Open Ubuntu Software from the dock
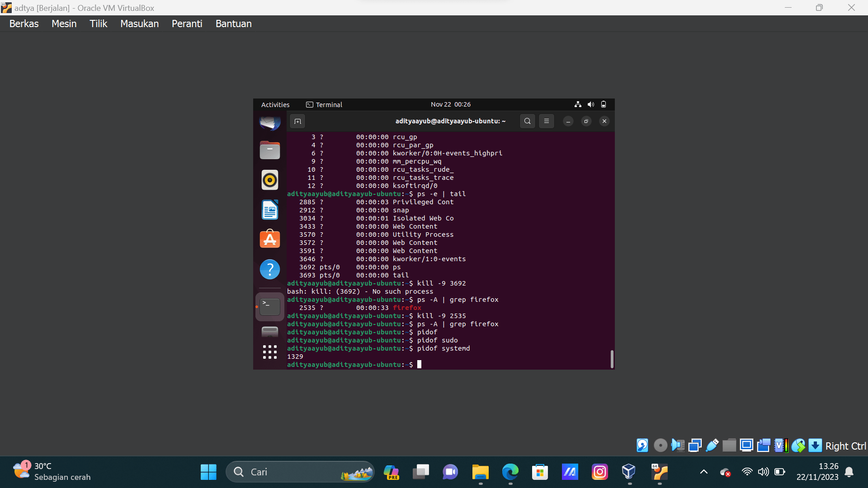The image size is (868, 488). 270,239
